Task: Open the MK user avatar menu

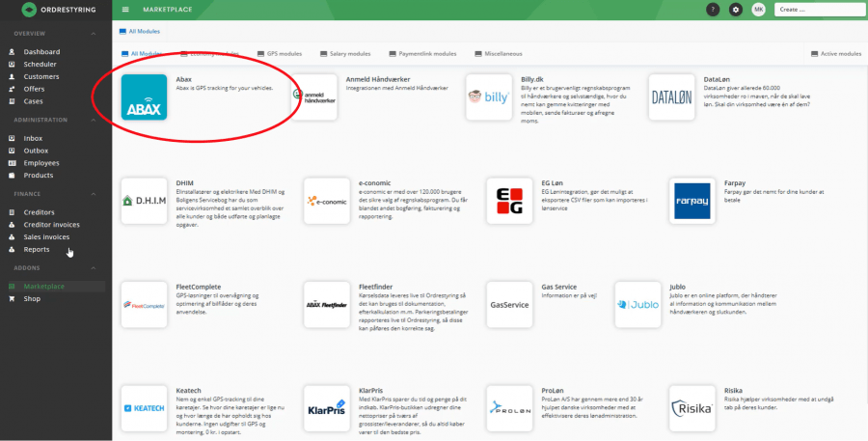Action: [758, 10]
